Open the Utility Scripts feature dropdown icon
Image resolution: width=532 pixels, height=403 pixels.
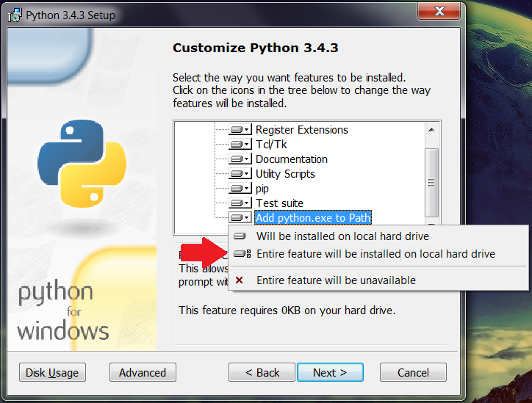tap(240, 174)
